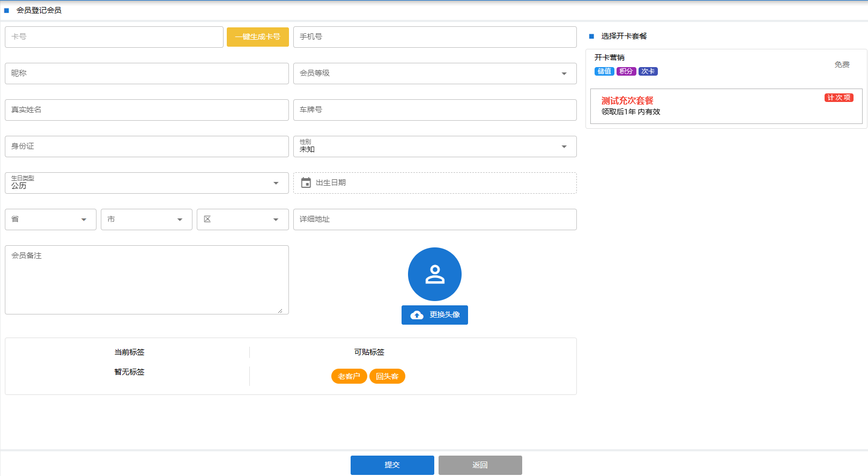Click the blue avatar profile icon

pyautogui.click(x=435, y=274)
